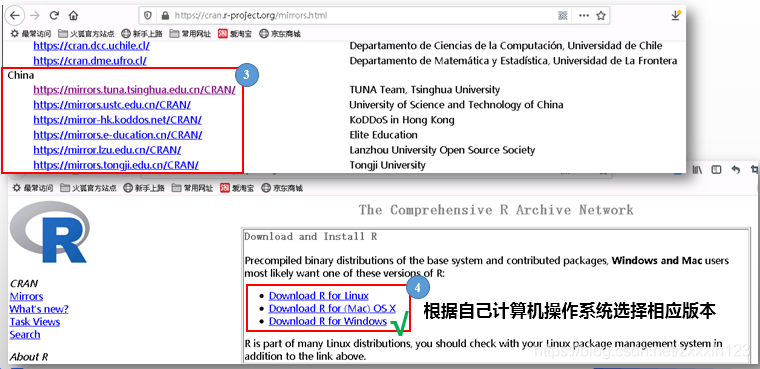Click 'Tongji University' description text
Image resolution: width=760 pixels, height=369 pixels.
click(x=387, y=165)
